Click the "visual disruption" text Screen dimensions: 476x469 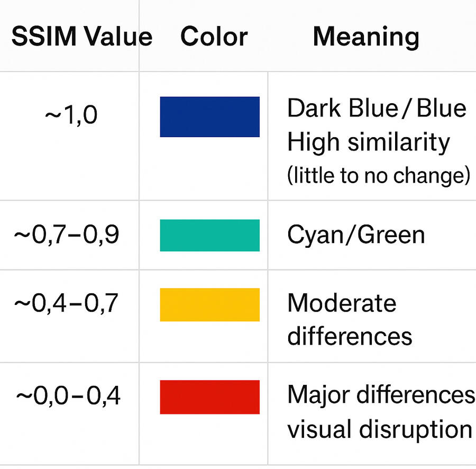379,429
